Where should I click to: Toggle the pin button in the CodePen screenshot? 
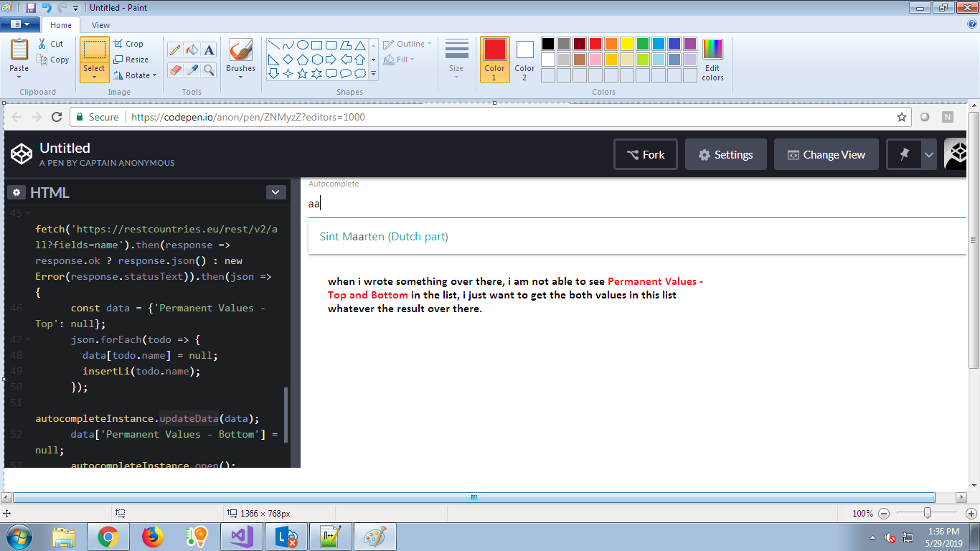coord(905,154)
